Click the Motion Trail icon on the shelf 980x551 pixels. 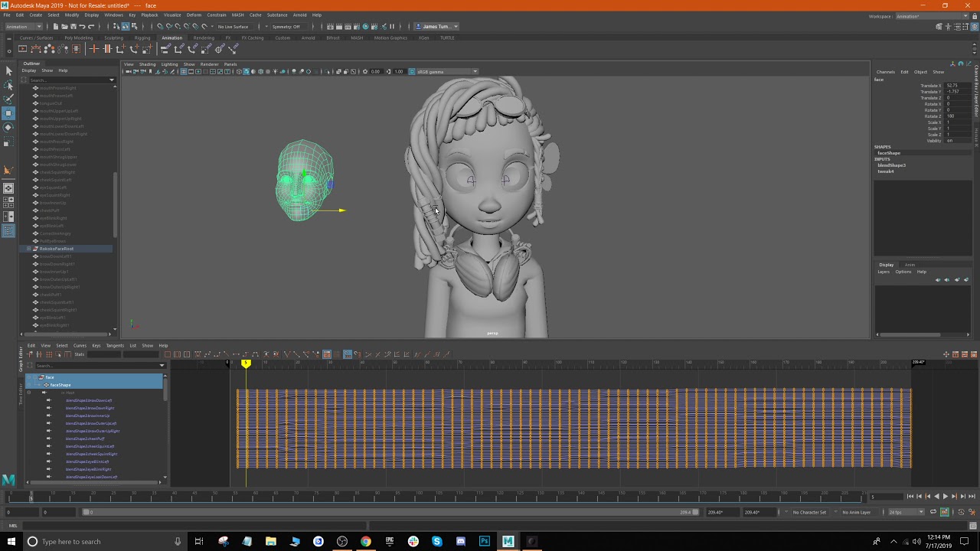tap(35, 49)
